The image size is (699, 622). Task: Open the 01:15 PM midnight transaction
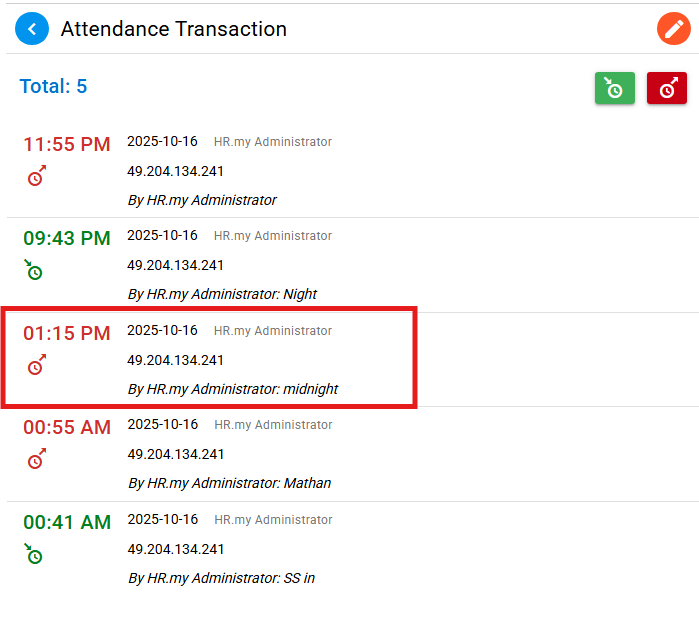click(210, 360)
